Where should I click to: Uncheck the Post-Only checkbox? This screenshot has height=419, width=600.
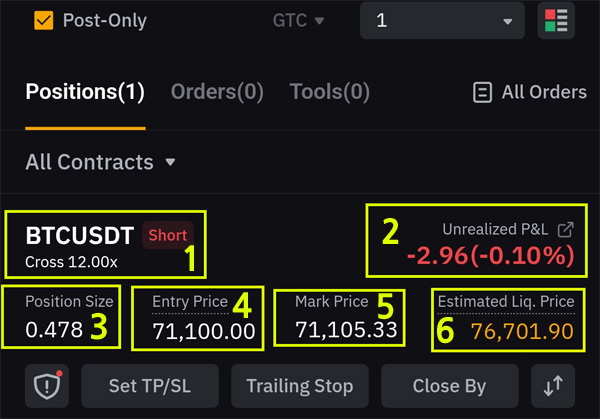point(44,20)
